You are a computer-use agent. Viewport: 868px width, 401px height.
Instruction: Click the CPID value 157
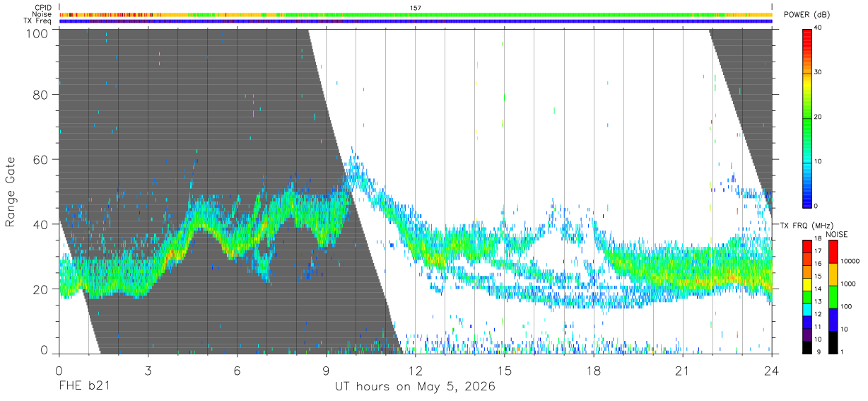point(415,7)
